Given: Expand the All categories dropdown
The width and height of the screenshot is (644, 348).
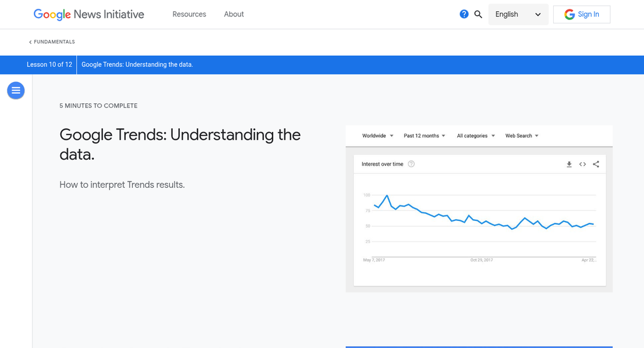Looking at the screenshot, I should 475,136.
